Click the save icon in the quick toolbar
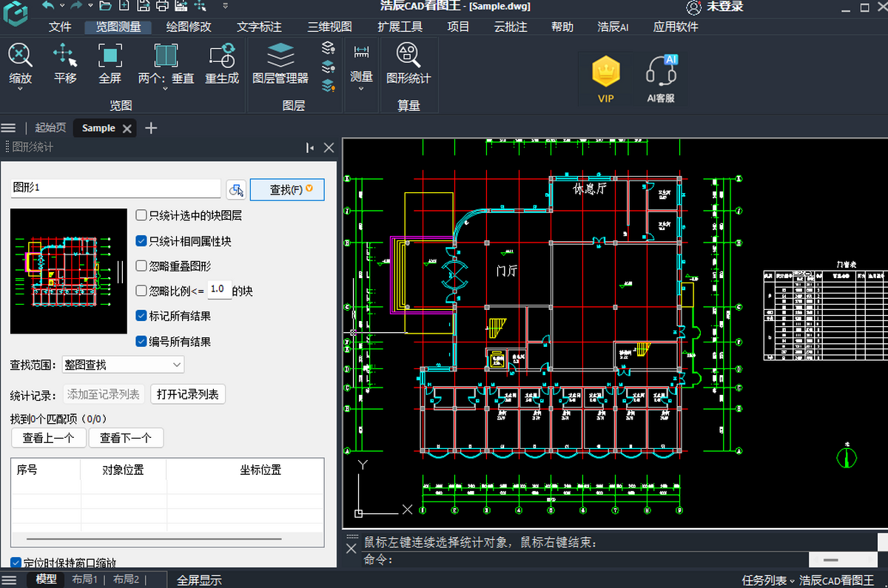 pyautogui.click(x=144, y=5)
